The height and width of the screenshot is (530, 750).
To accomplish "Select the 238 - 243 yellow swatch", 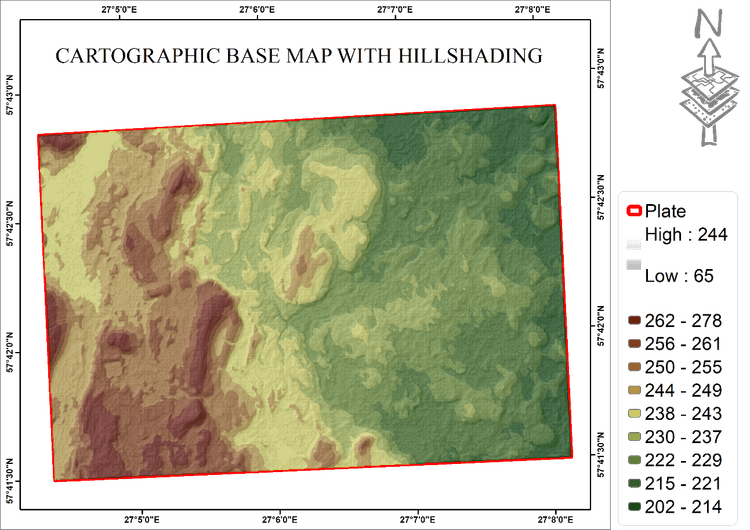I will click(634, 412).
